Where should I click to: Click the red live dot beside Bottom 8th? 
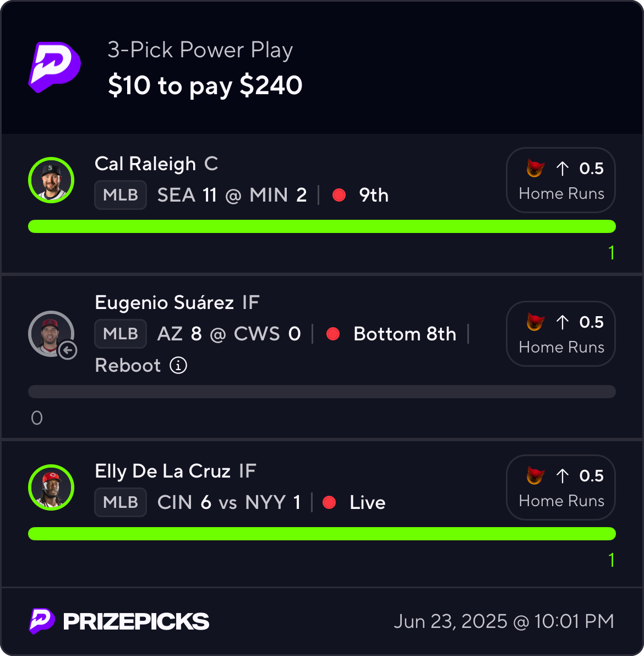click(x=333, y=334)
